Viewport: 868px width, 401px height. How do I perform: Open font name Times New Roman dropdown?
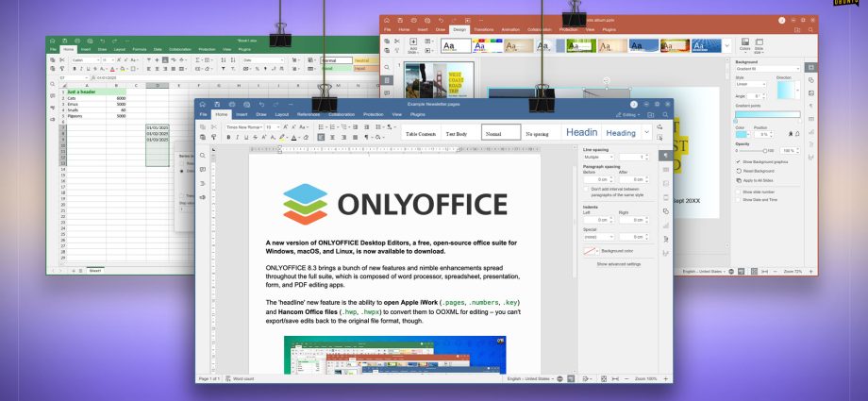(x=244, y=126)
